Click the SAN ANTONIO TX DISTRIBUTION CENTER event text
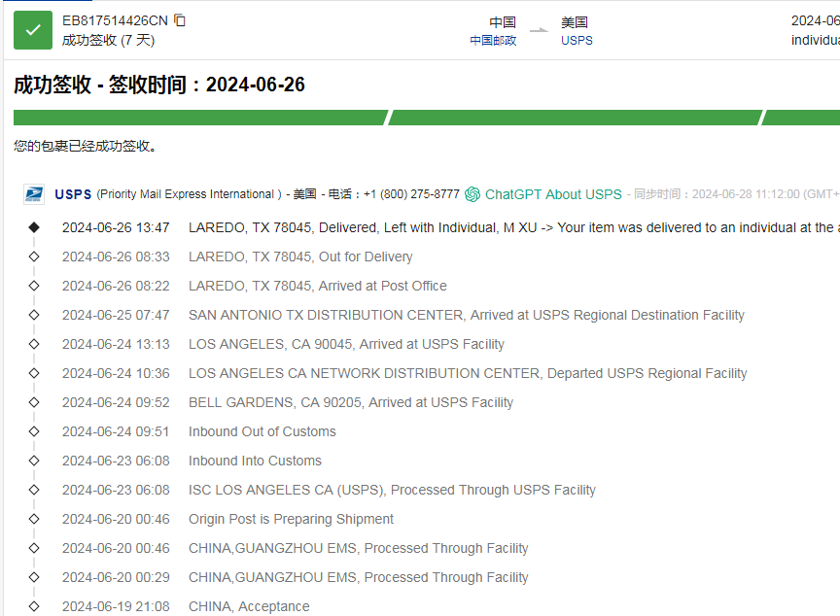The height and width of the screenshot is (616, 840). pyautogui.click(x=467, y=315)
